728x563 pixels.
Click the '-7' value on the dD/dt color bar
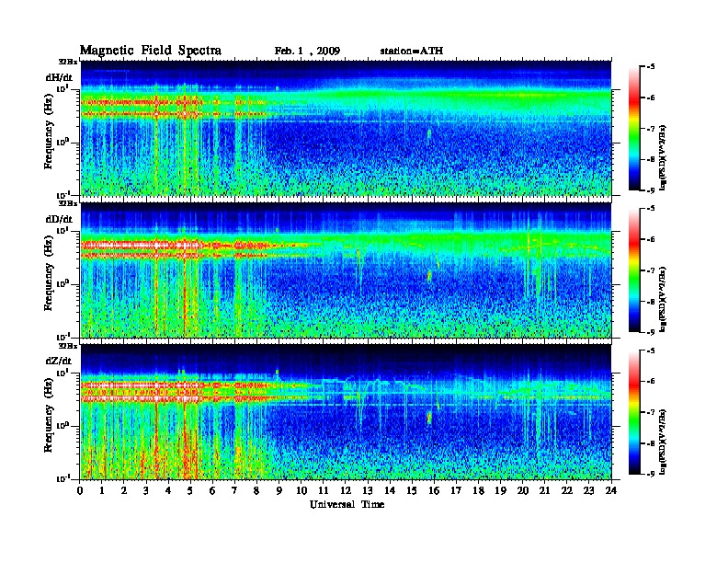tap(651, 270)
